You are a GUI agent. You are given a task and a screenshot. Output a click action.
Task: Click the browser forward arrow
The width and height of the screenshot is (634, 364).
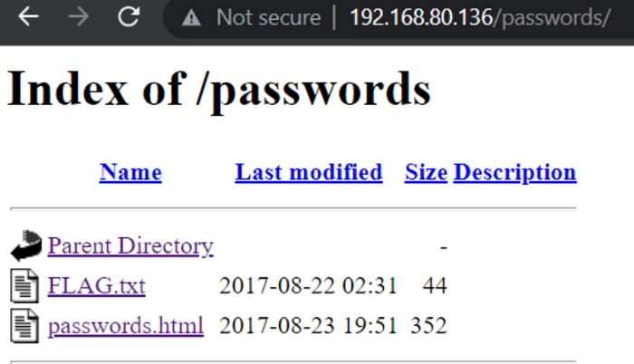(x=79, y=17)
